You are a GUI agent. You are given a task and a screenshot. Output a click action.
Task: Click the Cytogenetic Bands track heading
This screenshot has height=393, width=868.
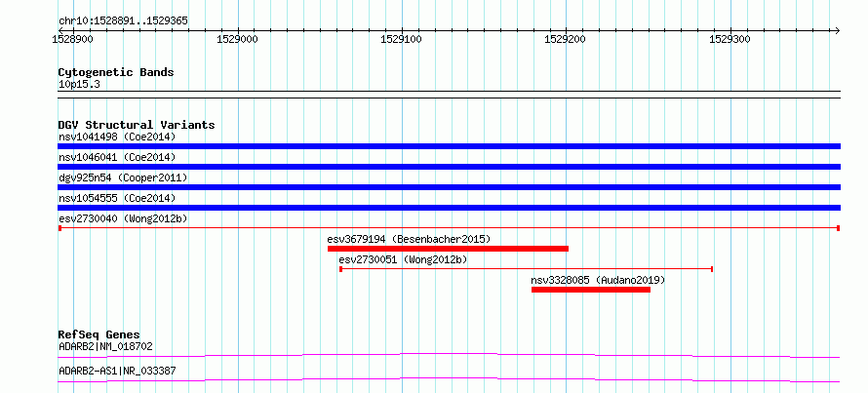click(x=116, y=72)
